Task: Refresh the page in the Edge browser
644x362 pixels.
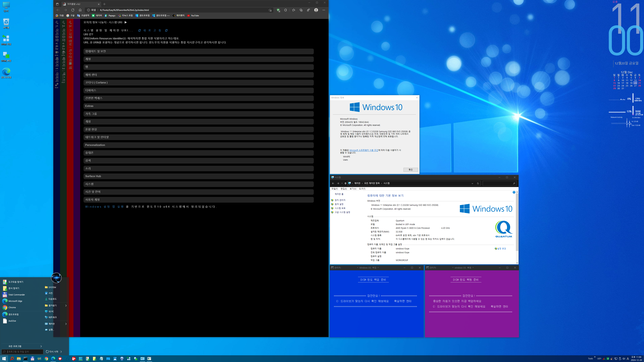Action: [x=73, y=10]
